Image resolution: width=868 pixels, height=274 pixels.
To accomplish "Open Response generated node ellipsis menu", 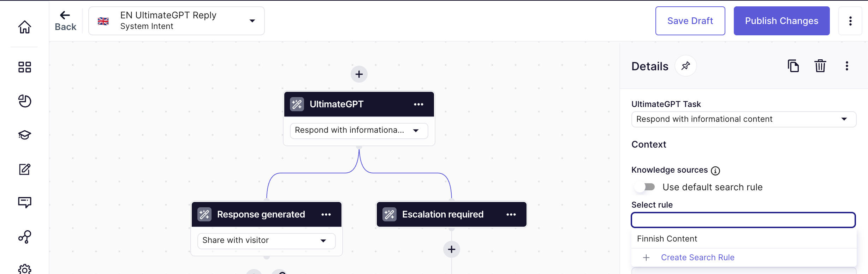I will pos(326,215).
